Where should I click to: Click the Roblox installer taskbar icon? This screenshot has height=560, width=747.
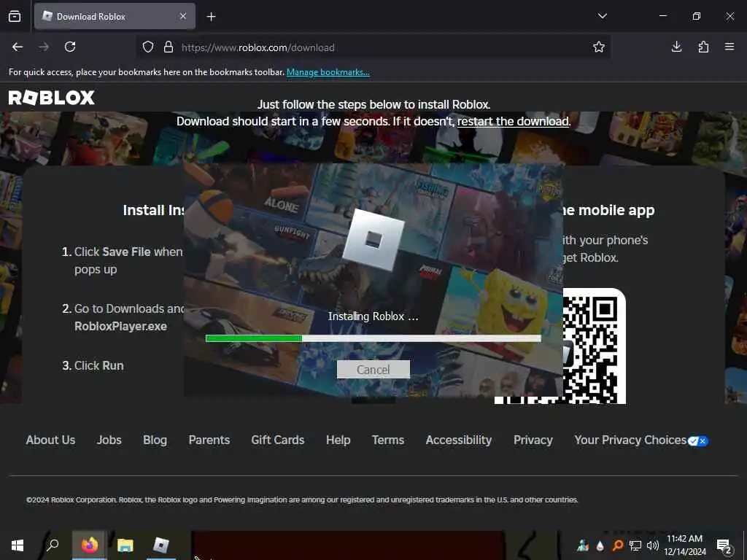coord(161,545)
